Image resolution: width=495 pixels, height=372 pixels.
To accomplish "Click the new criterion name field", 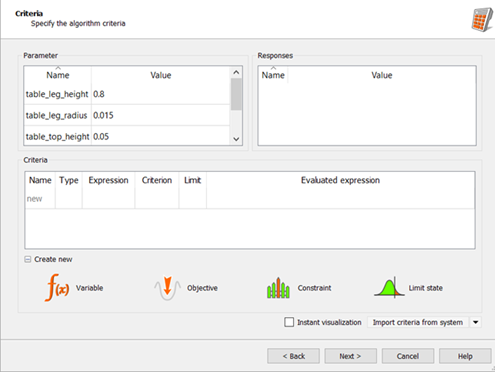I will coord(40,199).
